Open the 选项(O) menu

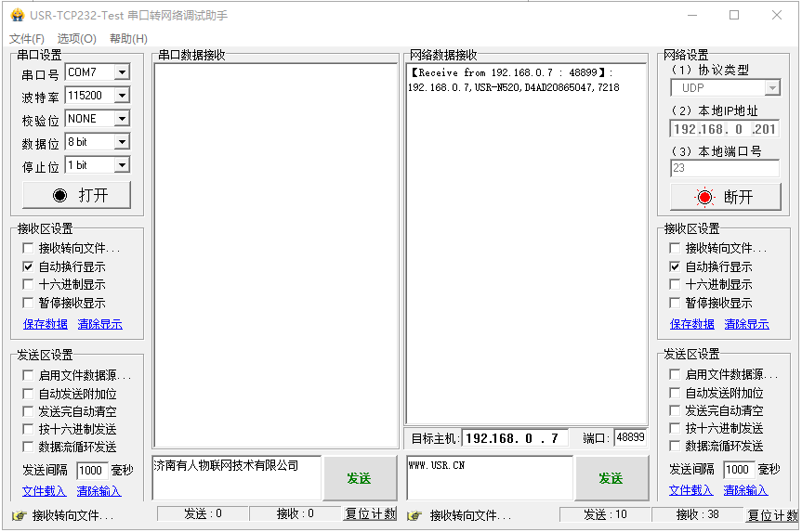pyautogui.click(x=77, y=39)
